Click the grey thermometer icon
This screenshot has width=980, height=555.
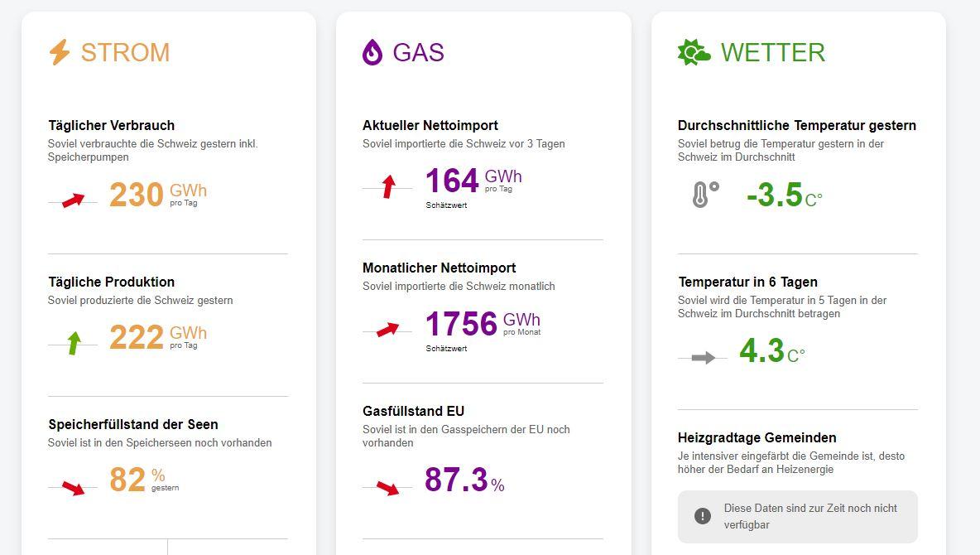pyautogui.click(x=706, y=195)
